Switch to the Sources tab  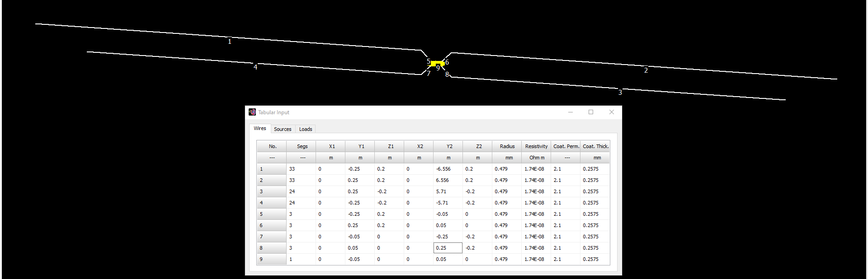283,129
